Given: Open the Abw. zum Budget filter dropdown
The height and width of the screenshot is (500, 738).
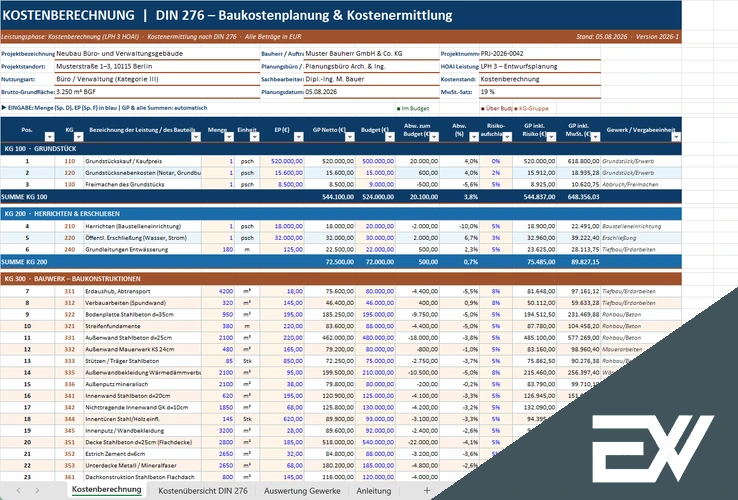Looking at the screenshot, I should [434, 137].
